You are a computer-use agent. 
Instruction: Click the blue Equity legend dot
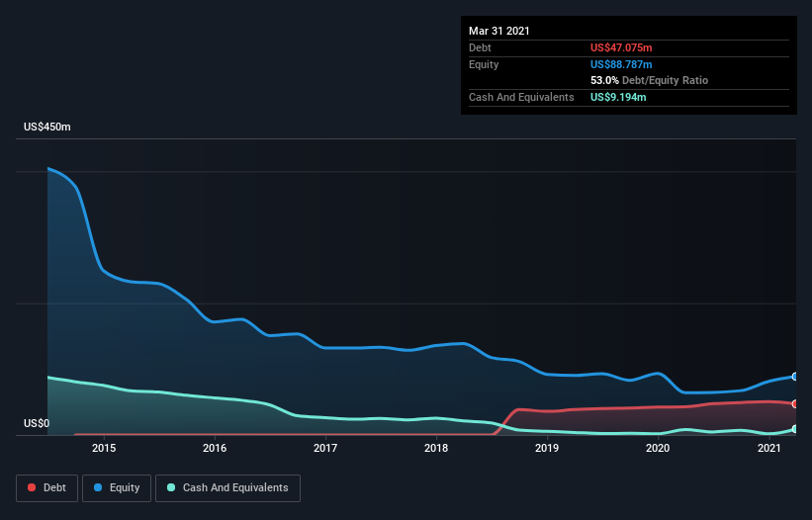pyautogui.click(x=98, y=487)
